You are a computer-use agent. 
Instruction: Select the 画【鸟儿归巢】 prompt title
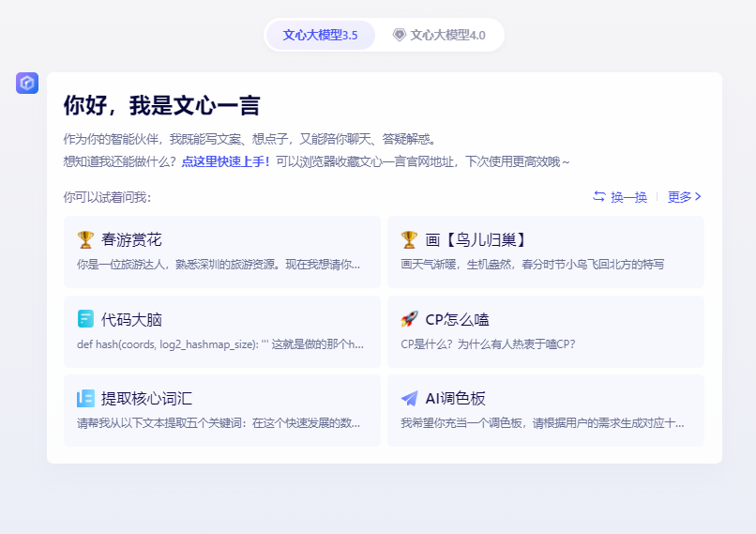476,239
